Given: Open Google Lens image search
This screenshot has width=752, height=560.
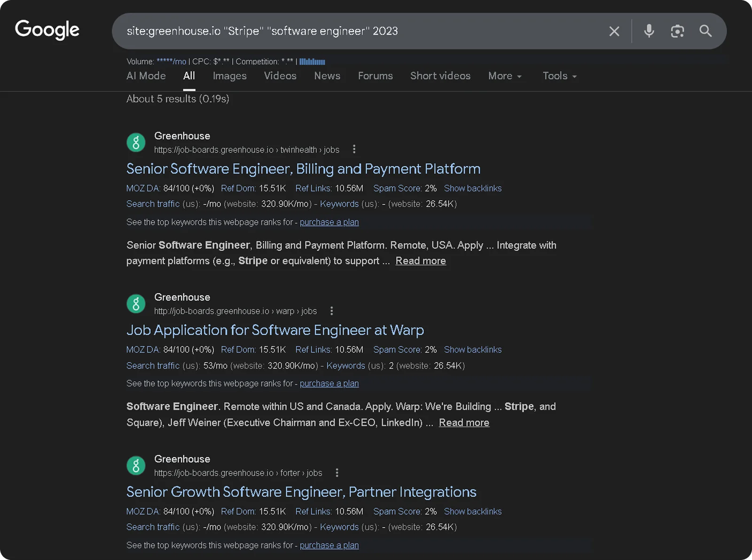Looking at the screenshot, I should click(677, 31).
